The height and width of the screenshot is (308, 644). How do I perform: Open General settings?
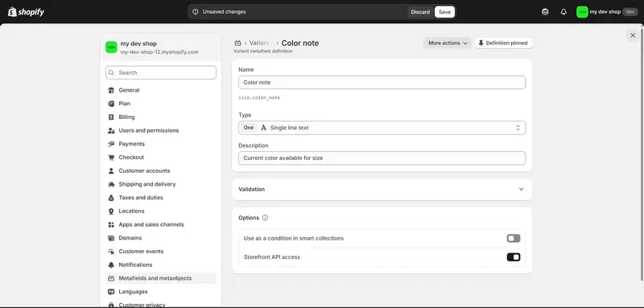(160, 90)
